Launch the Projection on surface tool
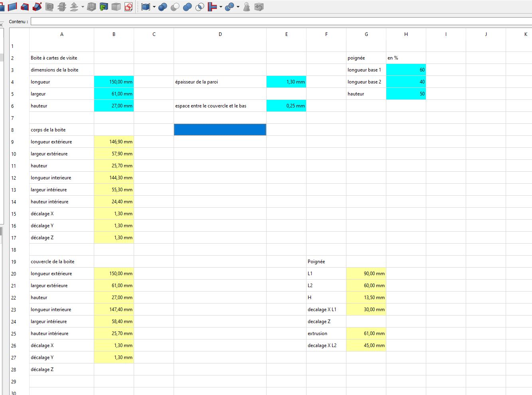532x395 pixels. [104, 7]
